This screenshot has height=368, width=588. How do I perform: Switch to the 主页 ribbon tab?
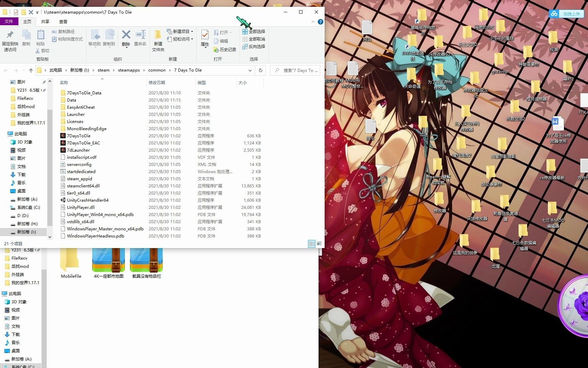click(27, 21)
